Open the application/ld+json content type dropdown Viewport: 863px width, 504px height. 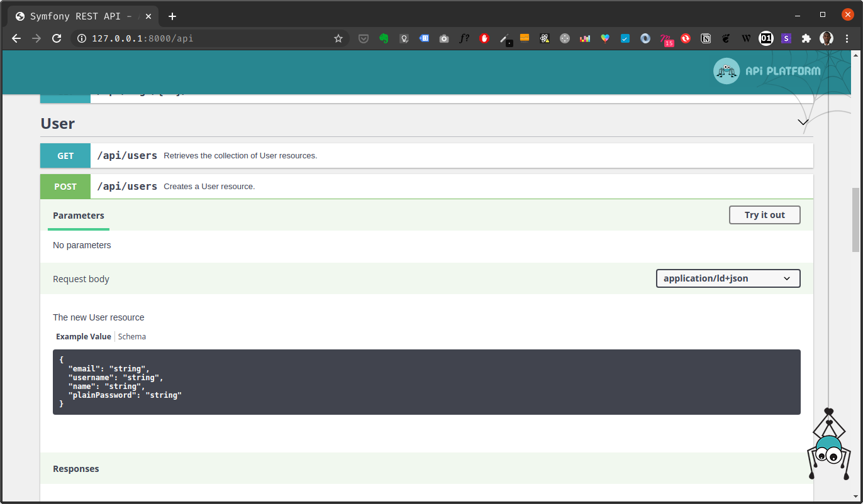tap(728, 278)
